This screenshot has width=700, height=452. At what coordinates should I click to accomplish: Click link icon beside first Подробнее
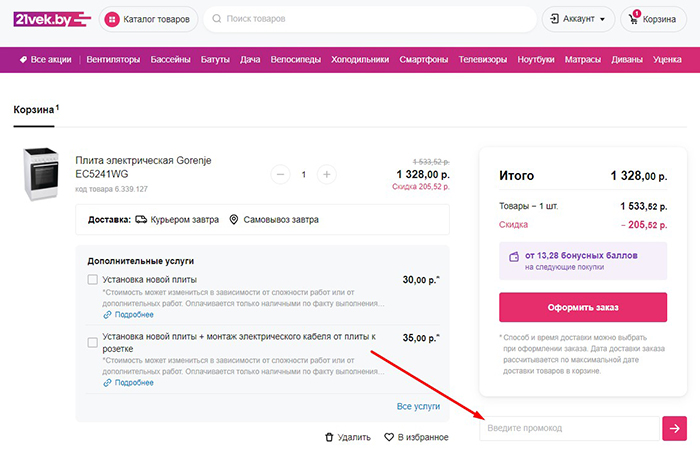pos(107,315)
